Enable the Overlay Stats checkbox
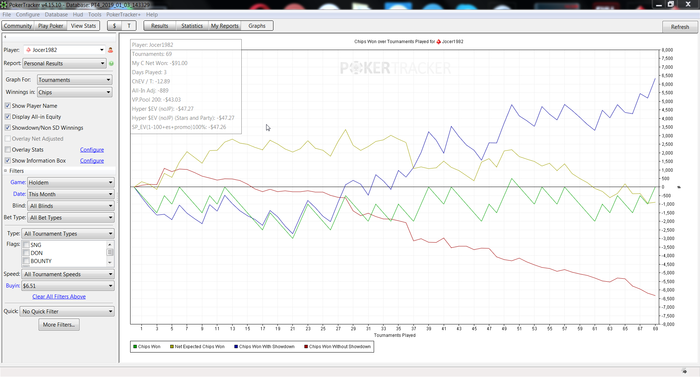The width and height of the screenshot is (700, 377). (x=8, y=150)
